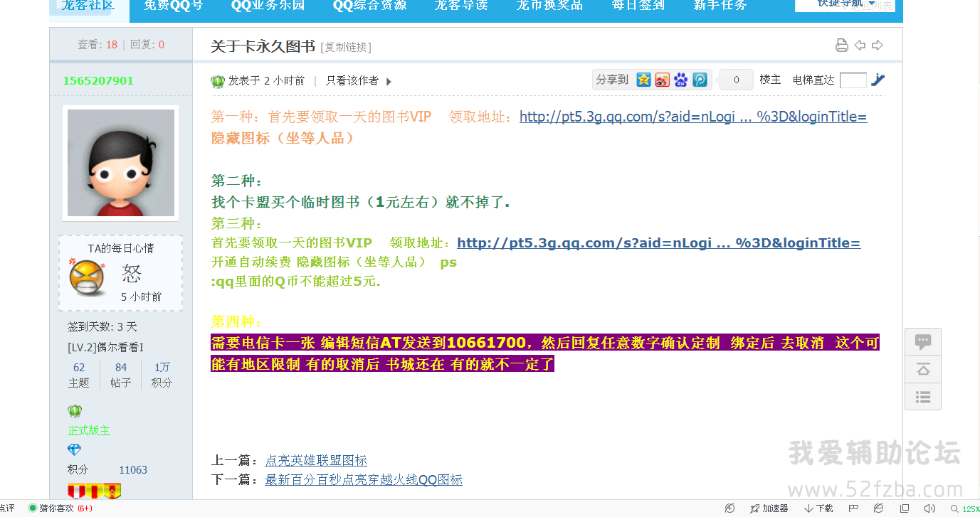Open previous article 点亮英雄联盟图标
The image size is (980, 517).
(x=316, y=461)
